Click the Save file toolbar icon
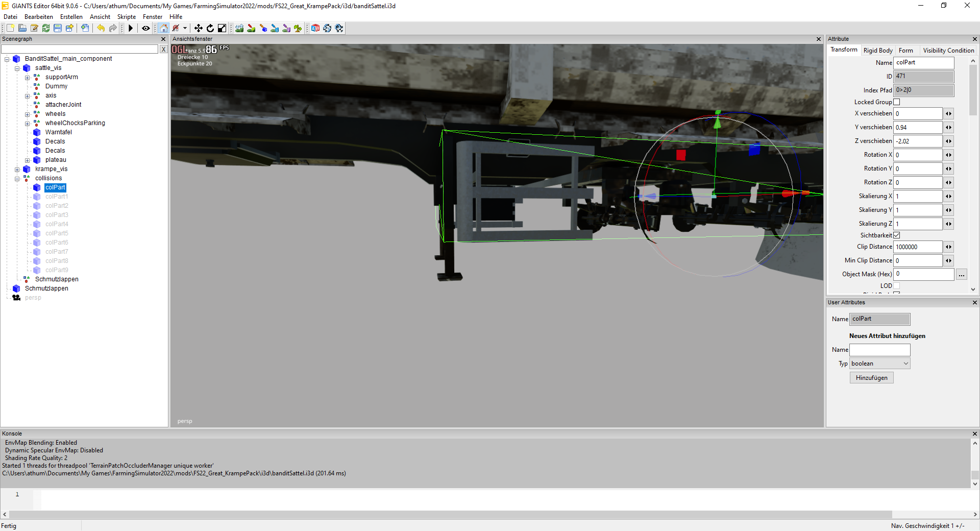Screen dimensions: 980x531 coord(58,28)
